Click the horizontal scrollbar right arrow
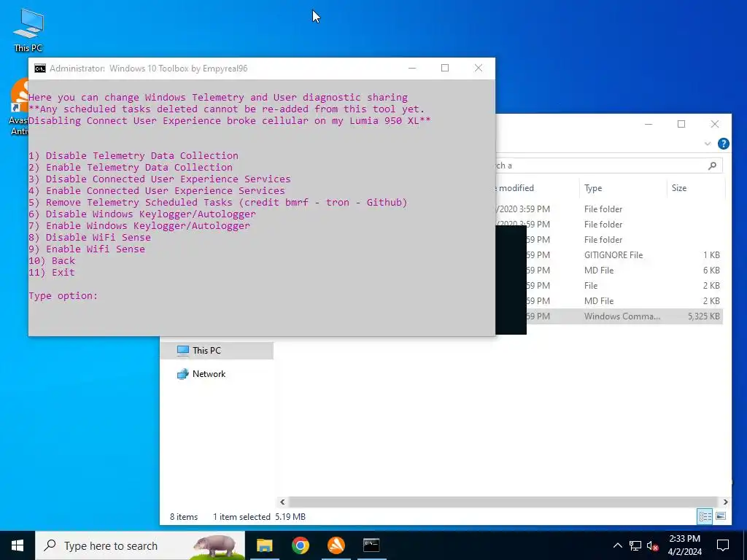 tap(725, 502)
